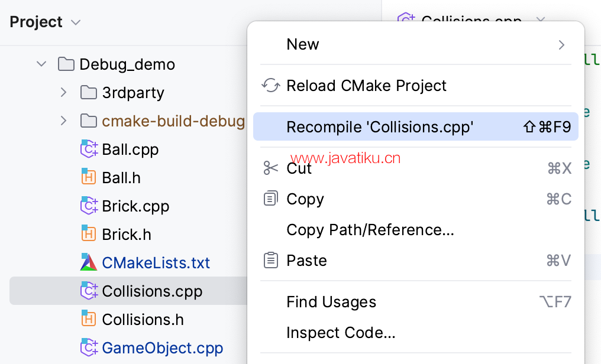The width and height of the screenshot is (601, 364).
Task: Click the GameObject.cpp file icon
Action: (89, 347)
